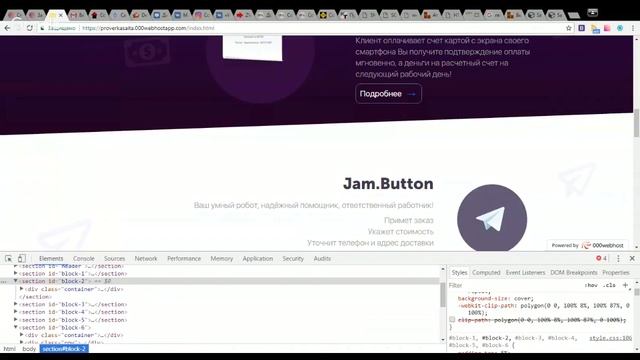Click the pink extension icon in toolbar
Screen dimensions: 640x360
(x=607, y=28)
